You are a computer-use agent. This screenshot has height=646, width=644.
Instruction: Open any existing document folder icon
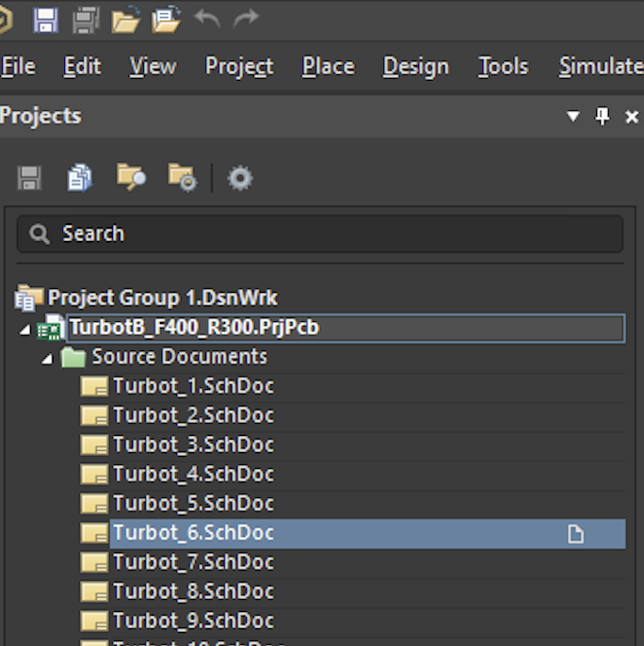point(125,20)
